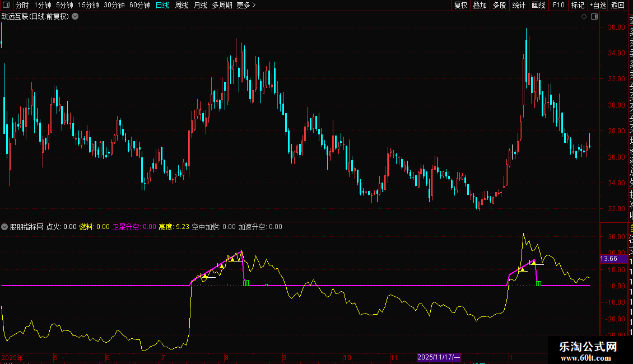Switch to the 周线 weekly period
The height and width of the screenshot is (364, 633).
pos(181,5)
